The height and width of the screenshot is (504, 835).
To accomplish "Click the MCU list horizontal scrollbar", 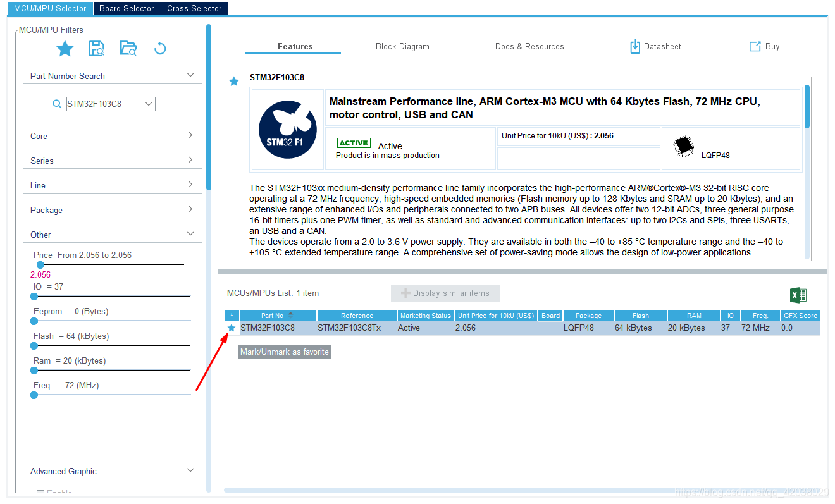I will click(x=522, y=490).
